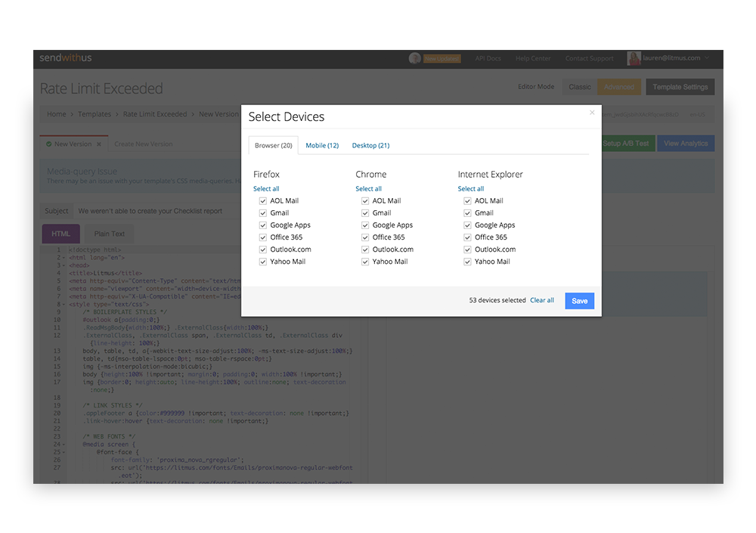The height and width of the screenshot is (533, 756).
Task: Clear all selected devices
Action: (542, 300)
